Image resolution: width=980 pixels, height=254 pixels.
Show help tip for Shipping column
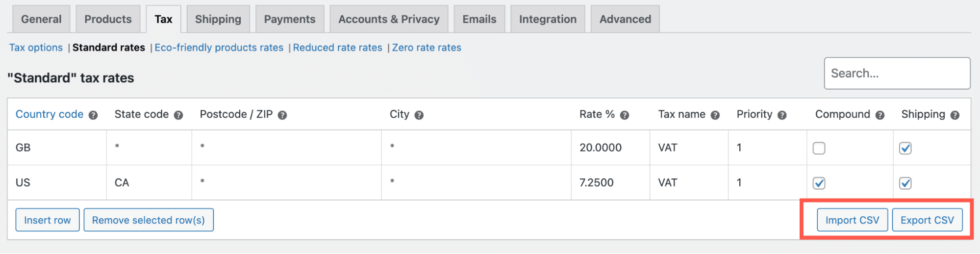(x=955, y=115)
